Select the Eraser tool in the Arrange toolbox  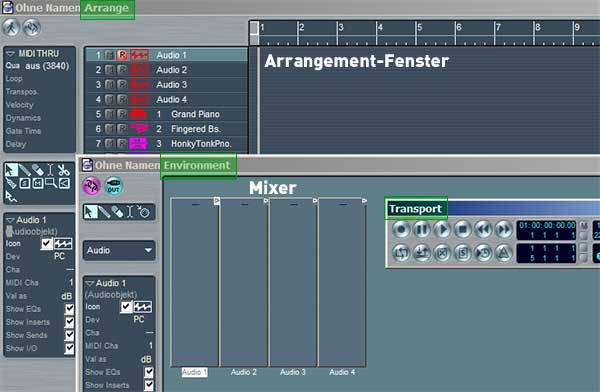tap(38, 170)
